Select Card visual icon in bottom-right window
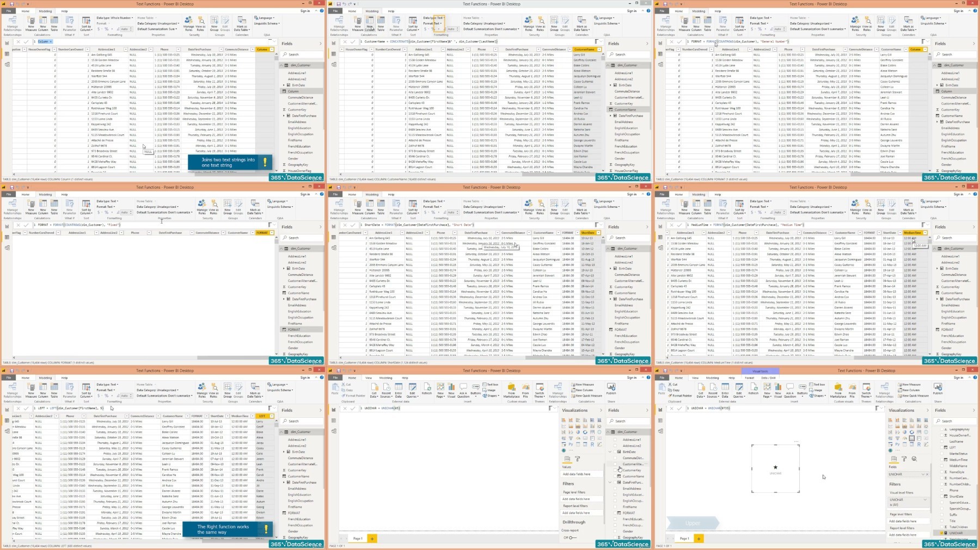 coord(911,438)
